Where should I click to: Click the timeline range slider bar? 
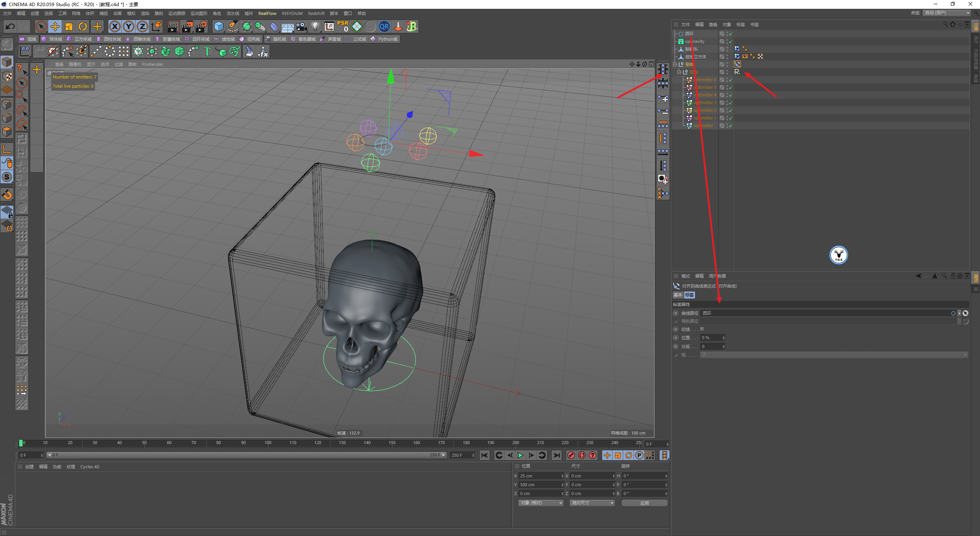[247, 455]
